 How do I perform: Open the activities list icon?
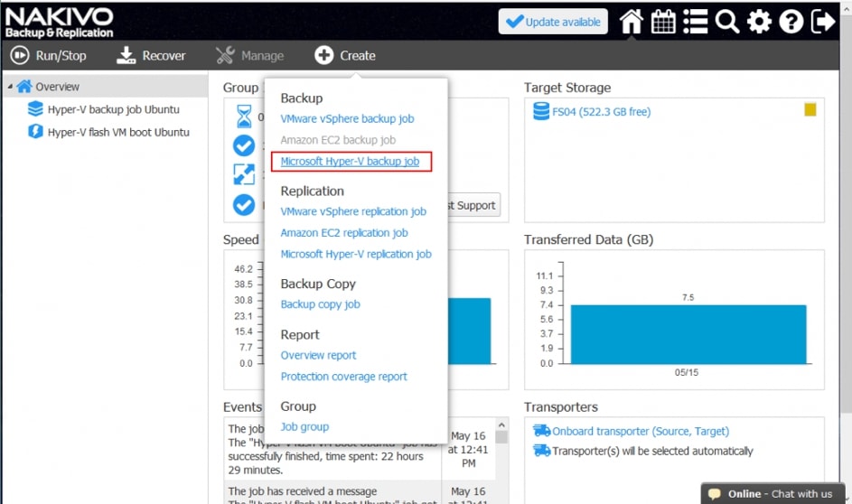click(695, 22)
